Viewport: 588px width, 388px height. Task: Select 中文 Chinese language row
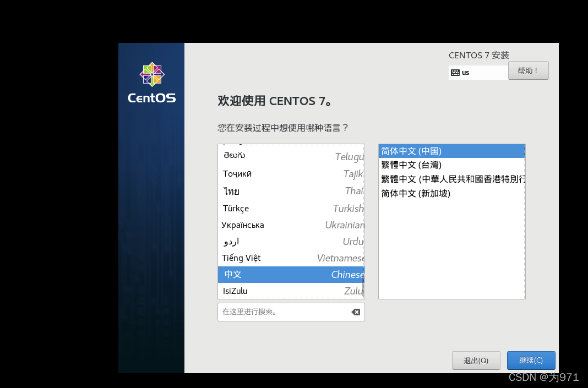pos(291,275)
